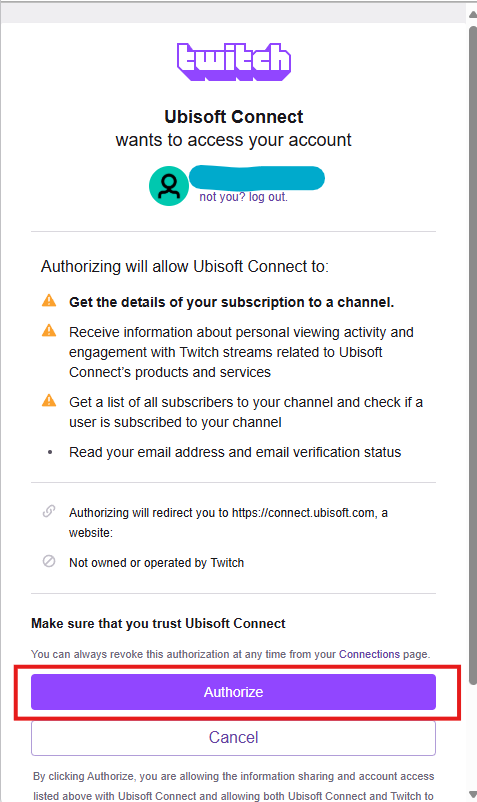Open the Connections page link
The image size is (477, 802).
(369, 654)
